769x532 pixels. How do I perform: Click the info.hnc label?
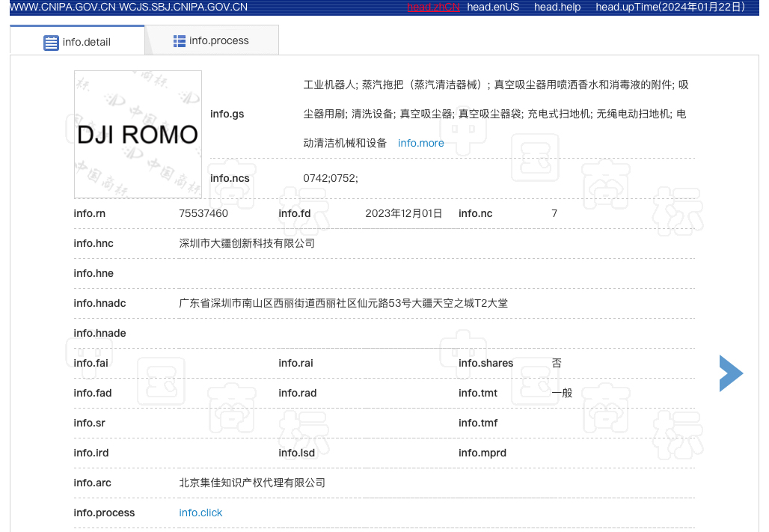pyautogui.click(x=94, y=243)
